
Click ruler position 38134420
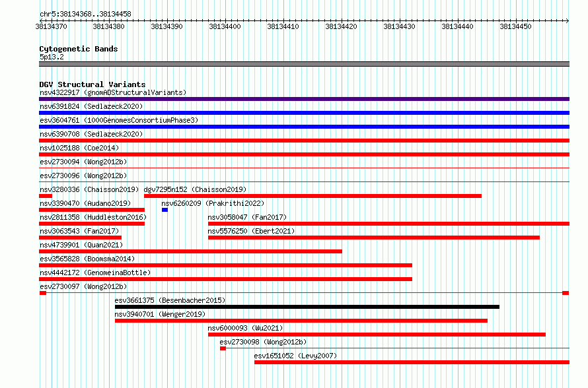342,26
